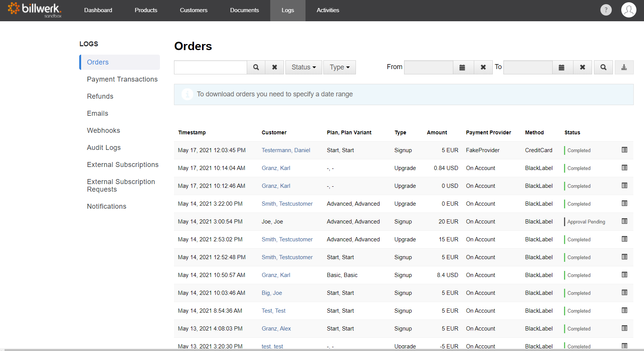Click timestamp May 14, 2021 8:54:36 AM
The height and width of the screenshot is (351, 644).
coord(210,311)
